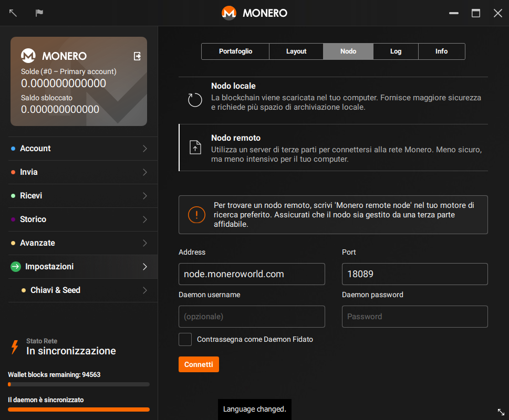
Task: Click the blue dot next to Account
Action: tap(13, 149)
